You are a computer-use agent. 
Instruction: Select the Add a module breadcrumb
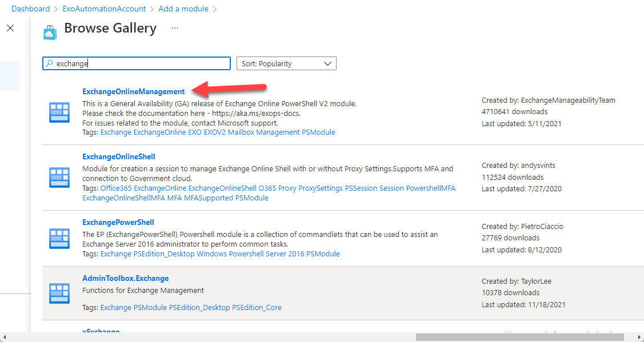183,9
